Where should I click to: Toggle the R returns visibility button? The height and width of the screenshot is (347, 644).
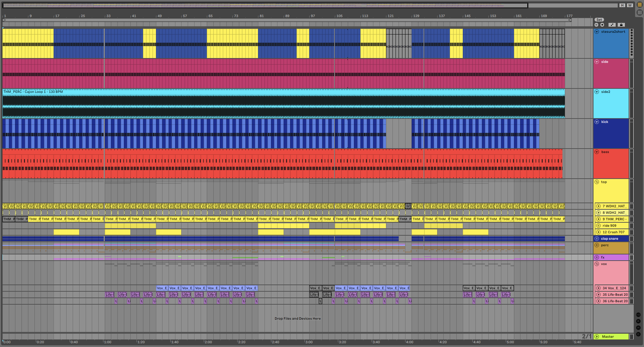(639, 321)
